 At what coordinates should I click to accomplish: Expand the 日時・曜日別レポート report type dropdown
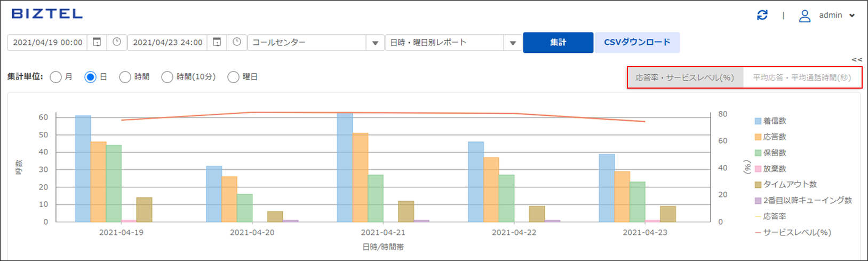[513, 43]
